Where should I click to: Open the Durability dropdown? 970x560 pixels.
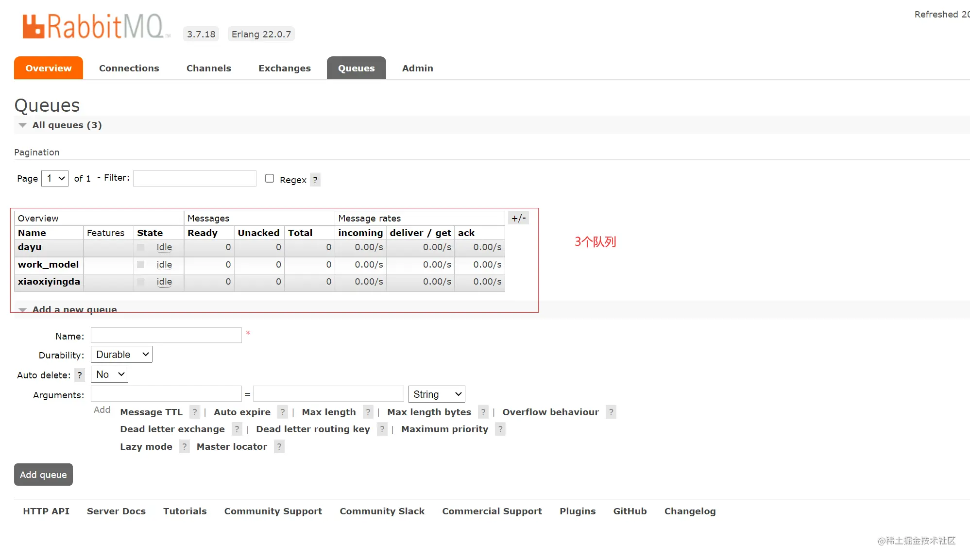pyautogui.click(x=121, y=355)
